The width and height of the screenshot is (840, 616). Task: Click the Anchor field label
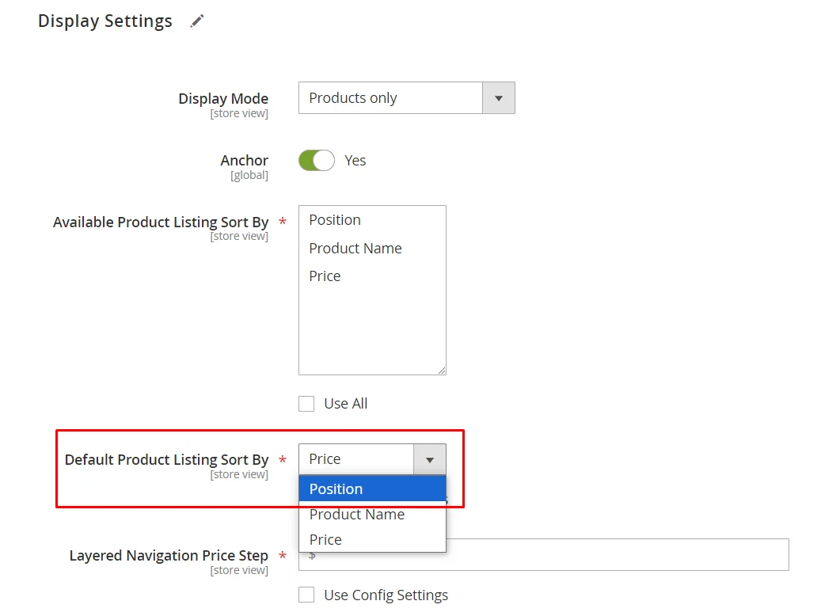pyautogui.click(x=244, y=161)
